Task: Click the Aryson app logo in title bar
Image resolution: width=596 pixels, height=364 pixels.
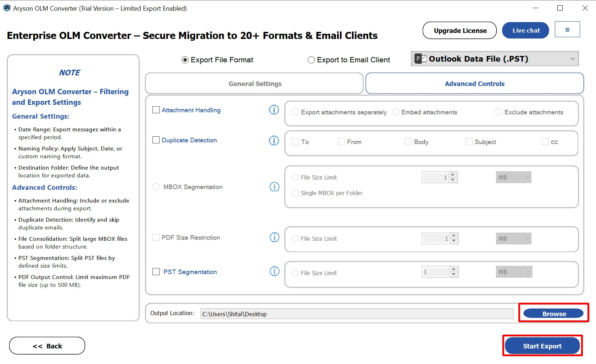Action: 7,8
